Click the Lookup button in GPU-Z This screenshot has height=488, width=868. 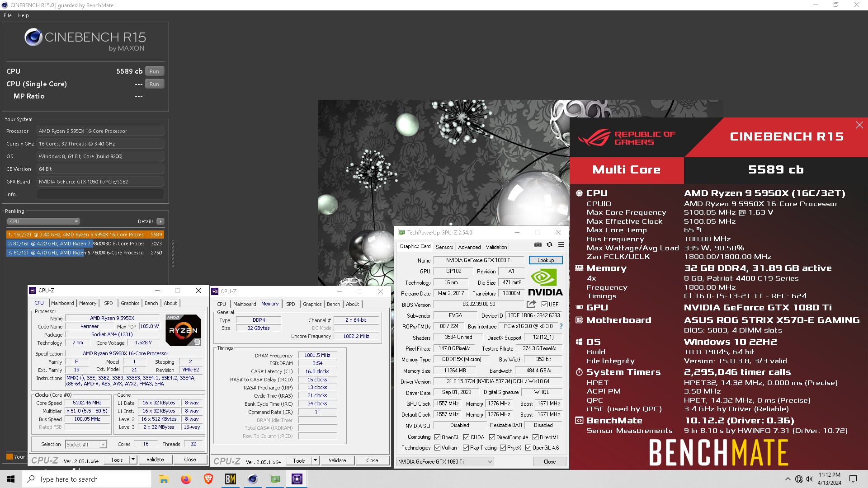point(546,260)
